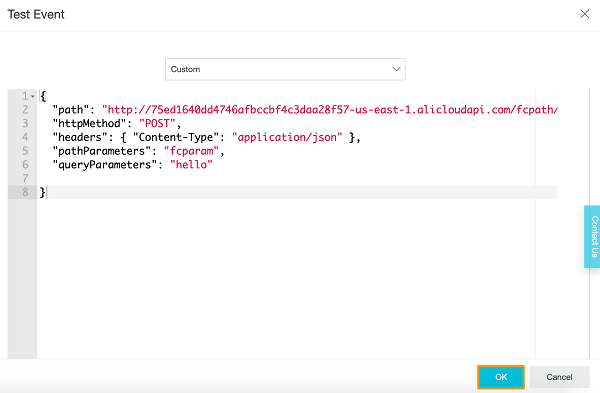This screenshot has height=393, width=600.
Task: Click the "POST" httpMethod value
Action: [x=157, y=124]
